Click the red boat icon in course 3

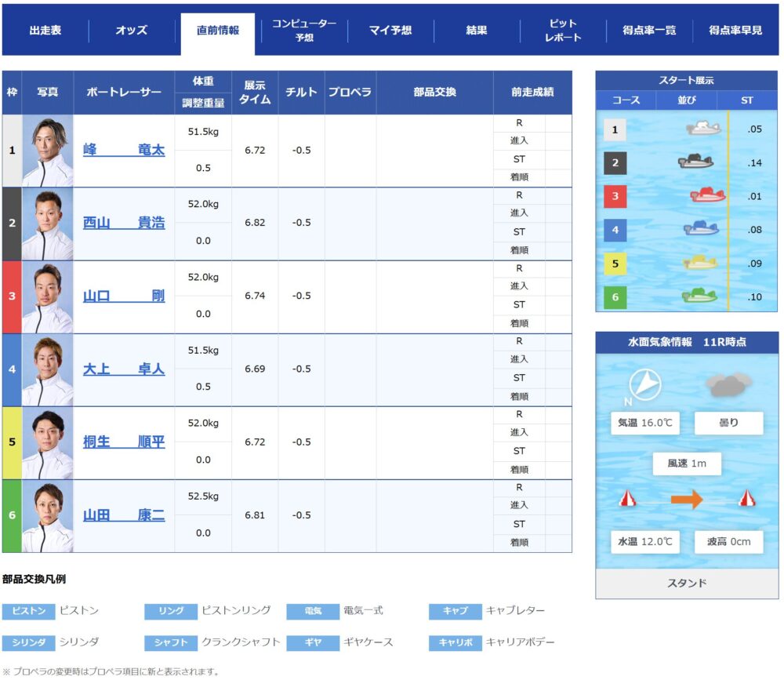pyautogui.click(x=707, y=195)
